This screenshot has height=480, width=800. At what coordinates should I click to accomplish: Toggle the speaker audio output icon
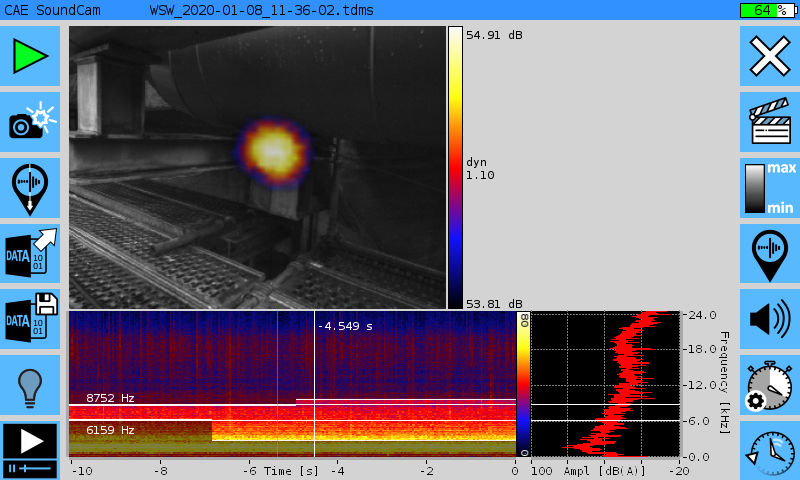pyautogui.click(x=769, y=318)
